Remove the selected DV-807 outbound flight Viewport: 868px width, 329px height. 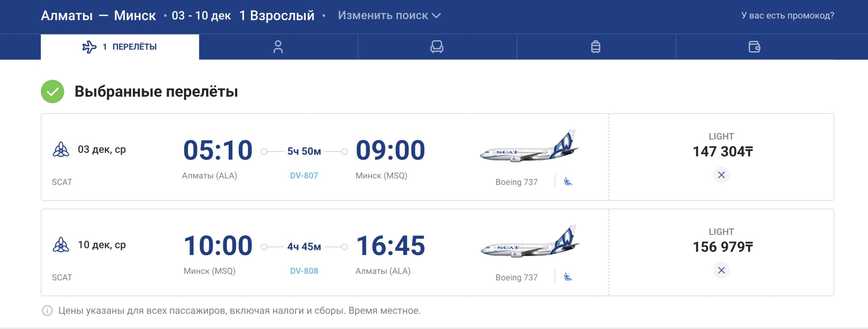click(721, 175)
